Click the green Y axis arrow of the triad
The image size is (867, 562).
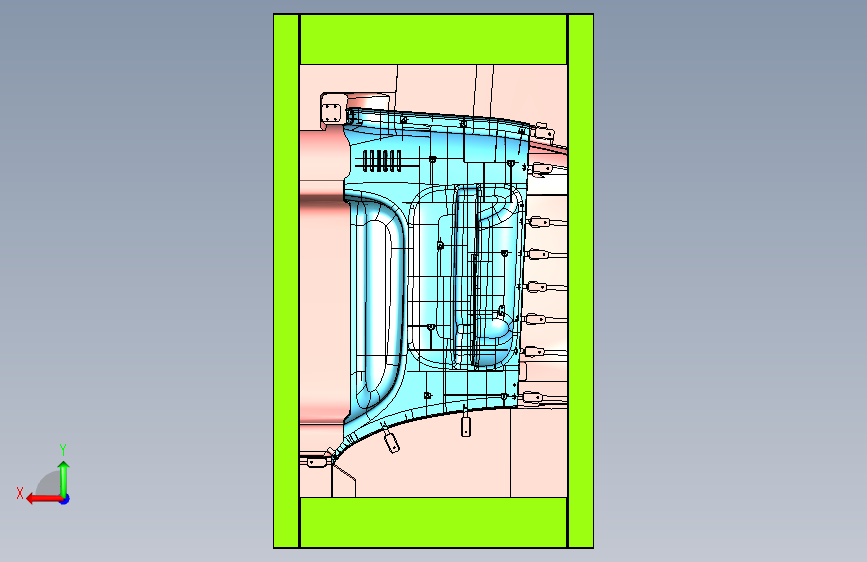[64, 478]
